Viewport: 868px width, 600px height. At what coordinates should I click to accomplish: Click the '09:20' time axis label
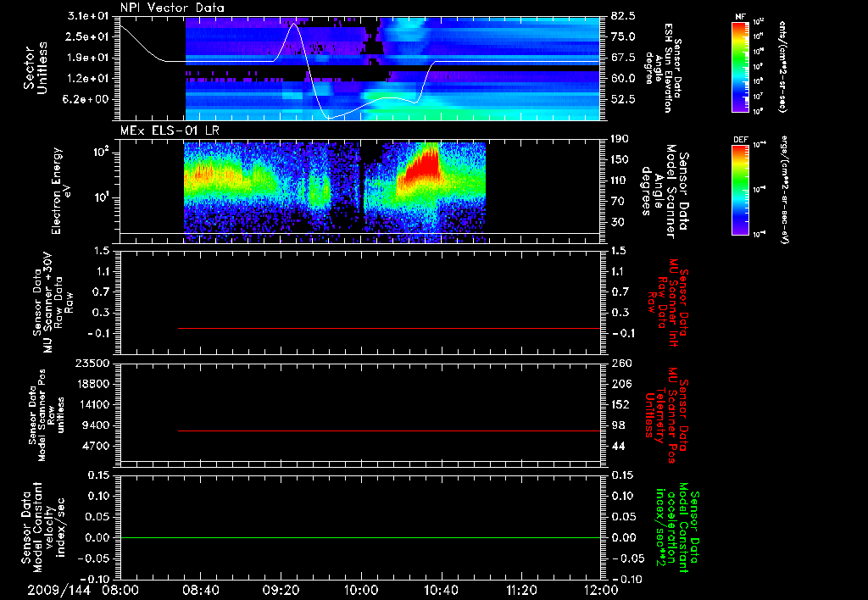(x=280, y=590)
